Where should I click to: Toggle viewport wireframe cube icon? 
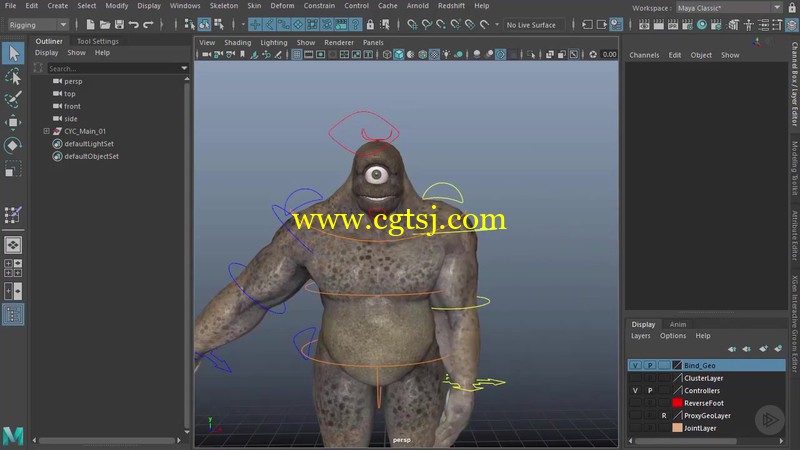click(x=387, y=55)
